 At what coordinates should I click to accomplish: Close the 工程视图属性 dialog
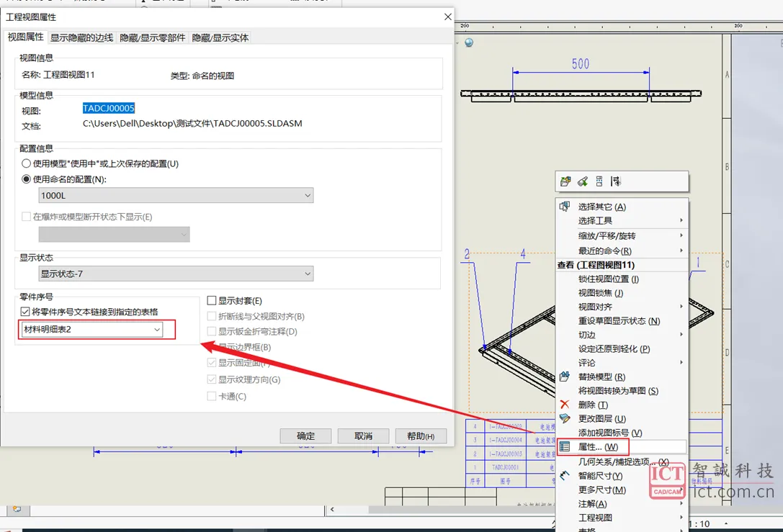tap(447, 17)
